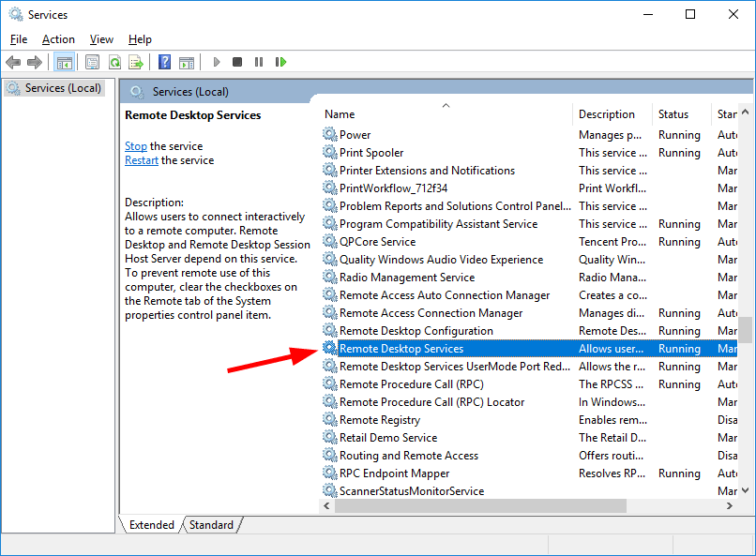This screenshot has width=756, height=556.
Task: Click the Pause Service icon
Action: pos(259,62)
